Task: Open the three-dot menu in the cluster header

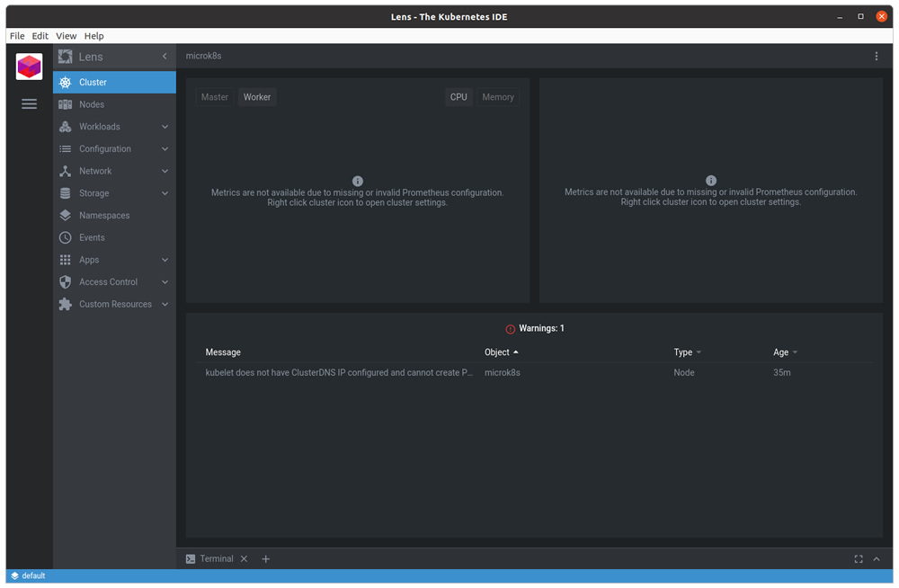Action: (876, 57)
